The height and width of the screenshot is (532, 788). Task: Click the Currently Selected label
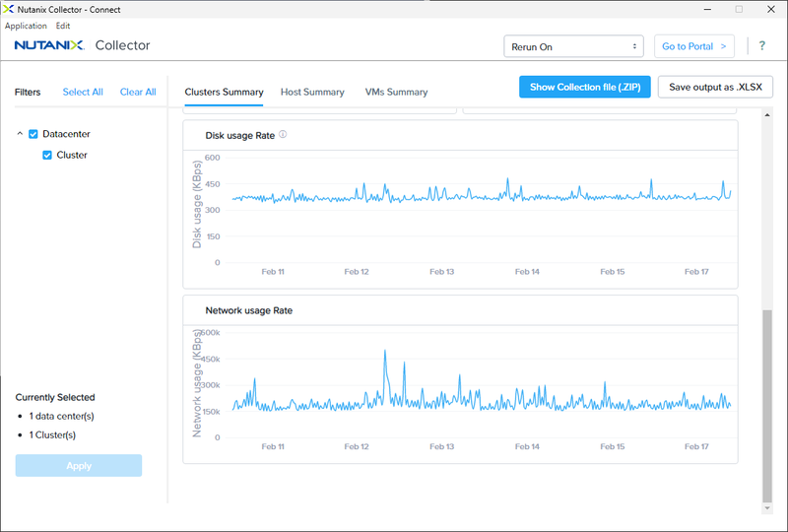click(55, 397)
